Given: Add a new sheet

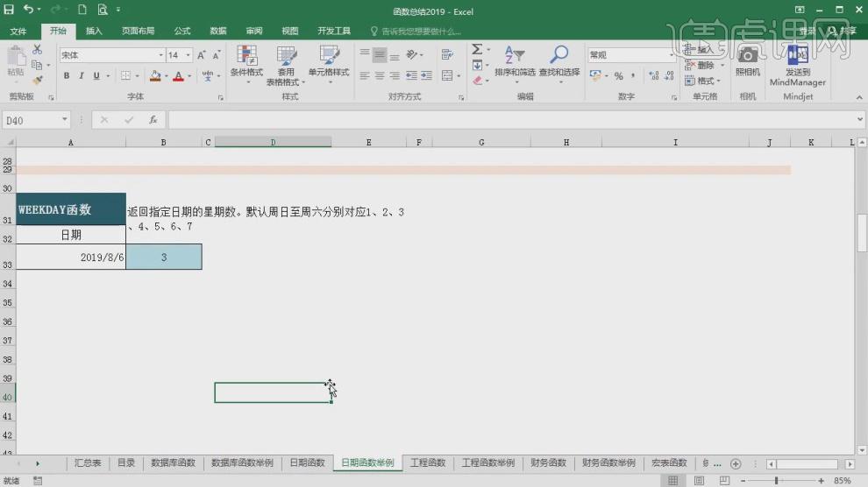Looking at the screenshot, I should click(736, 463).
